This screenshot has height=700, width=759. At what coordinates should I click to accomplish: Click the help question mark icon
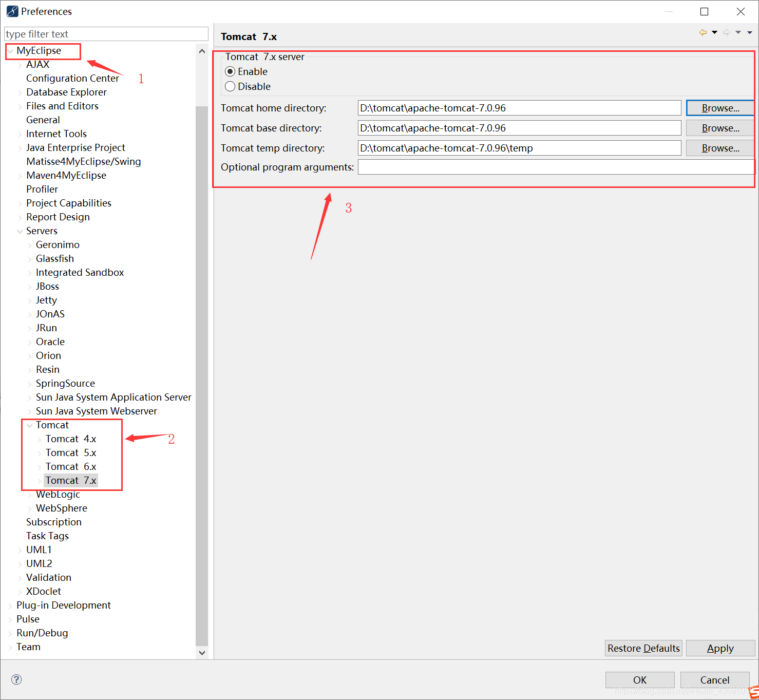pos(16,679)
